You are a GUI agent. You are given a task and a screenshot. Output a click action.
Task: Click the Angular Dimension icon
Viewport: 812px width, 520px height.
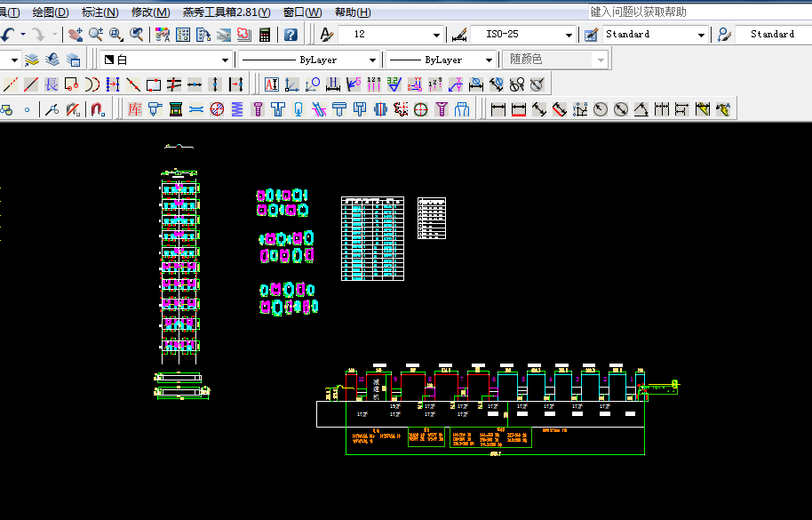[640, 108]
